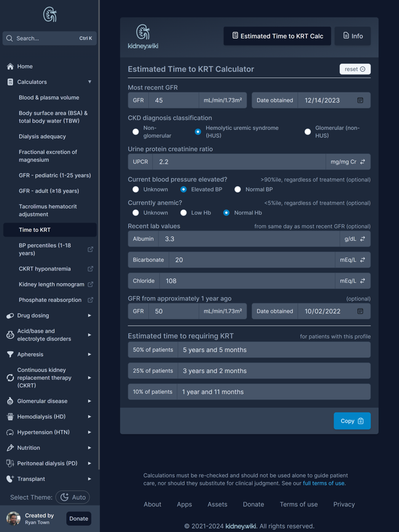Click the external link icon beside BP percentiles

click(x=90, y=249)
